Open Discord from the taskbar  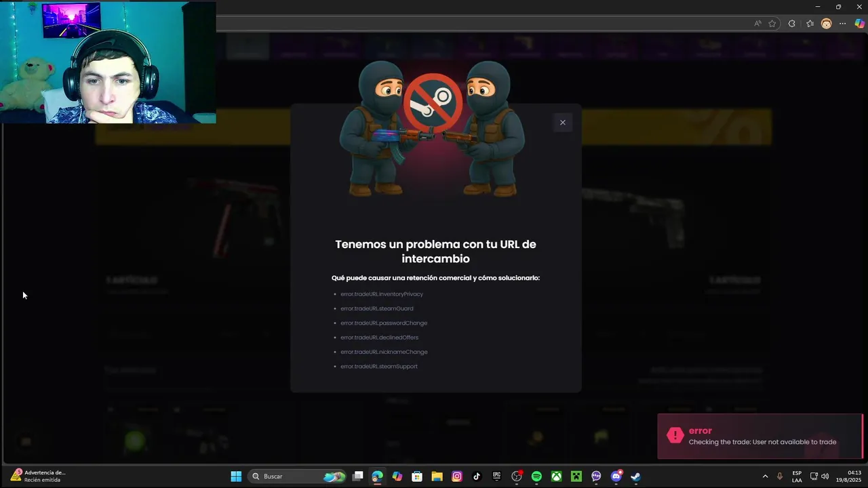(x=616, y=476)
